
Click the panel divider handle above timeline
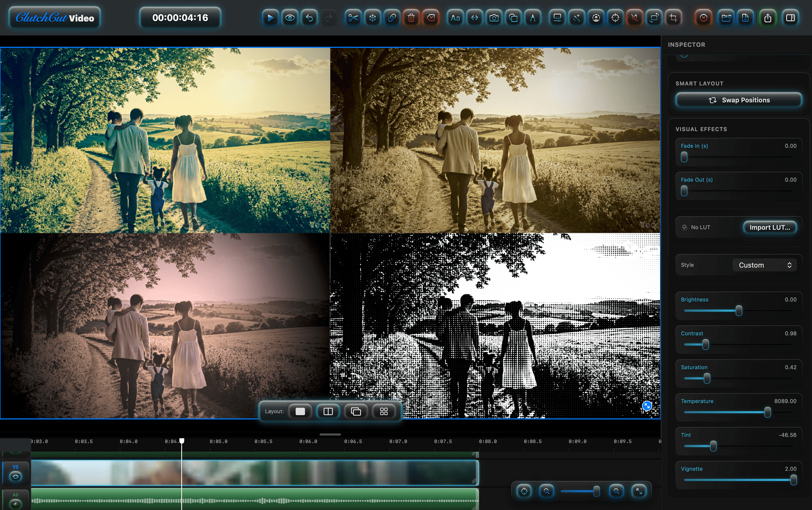330,434
